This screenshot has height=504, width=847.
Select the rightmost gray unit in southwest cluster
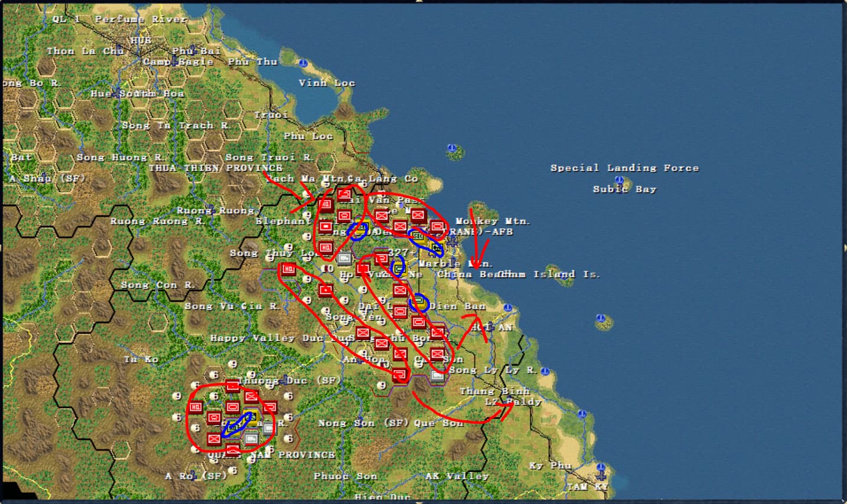[x=269, y=428]
